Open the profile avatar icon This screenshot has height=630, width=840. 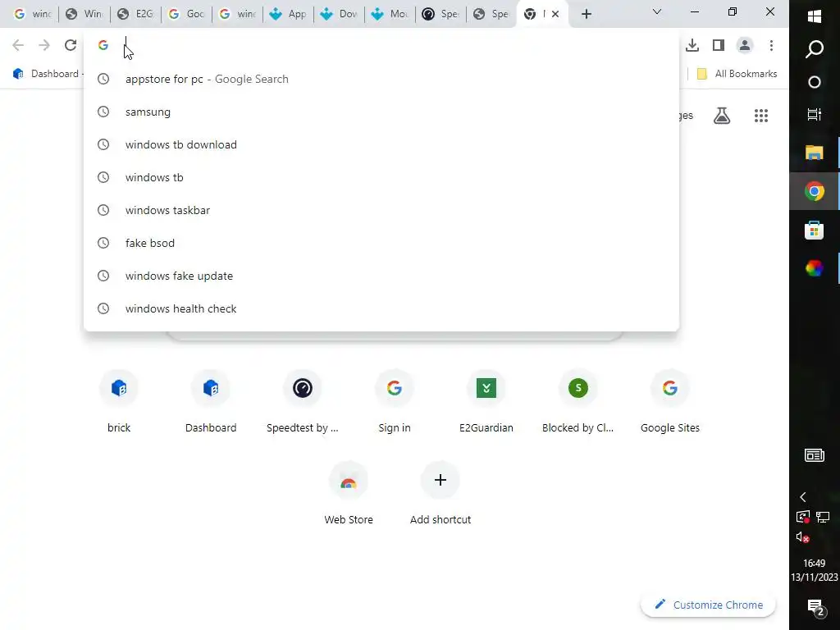tap(745, 46)
